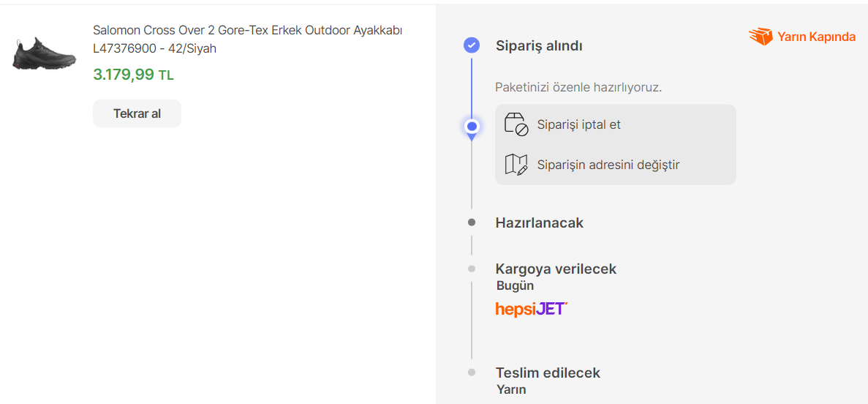Click the current step blue timeline dot

[x=472, y=127]
